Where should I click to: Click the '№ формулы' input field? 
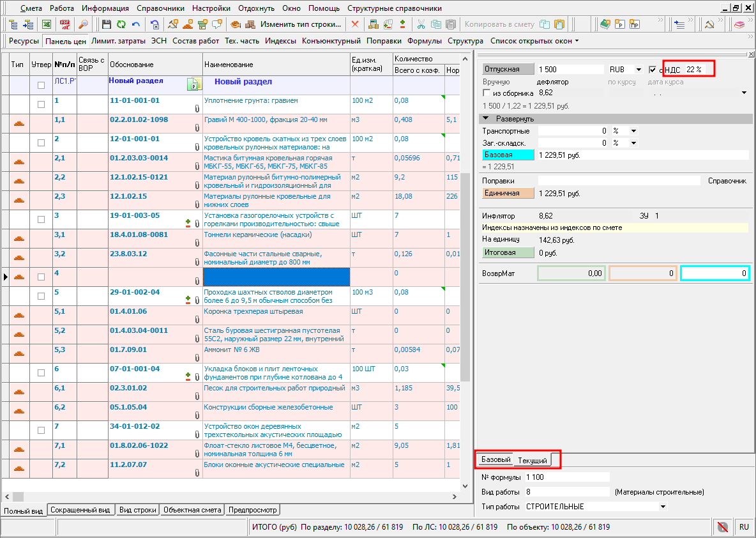tap(567, 477)
